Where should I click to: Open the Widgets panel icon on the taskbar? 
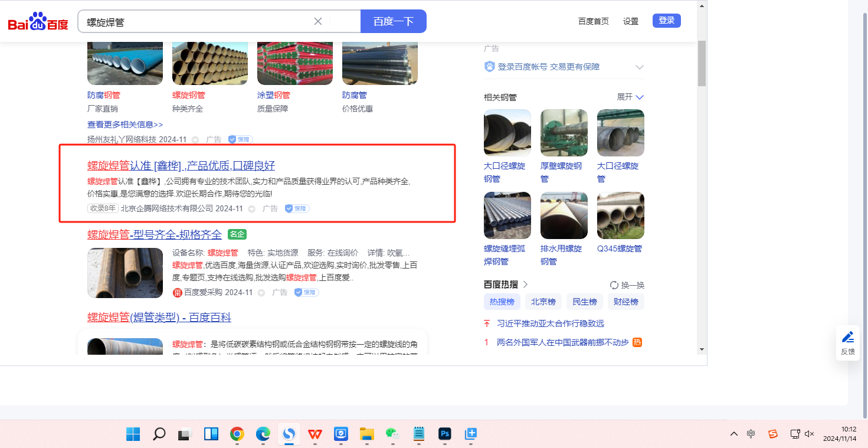click(x=211, y=434)
